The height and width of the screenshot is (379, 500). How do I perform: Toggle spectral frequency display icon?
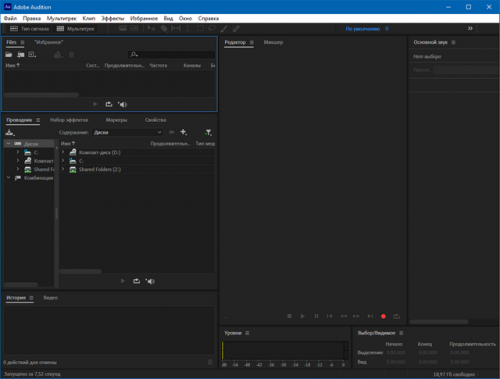tap(123, 29)
